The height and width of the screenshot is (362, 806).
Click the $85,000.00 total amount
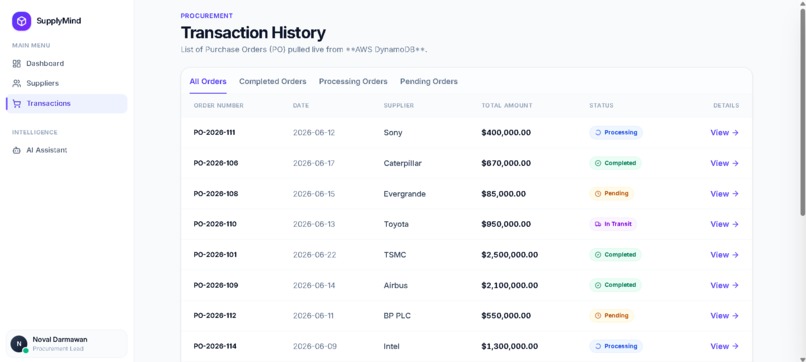(x=504, y=194)
